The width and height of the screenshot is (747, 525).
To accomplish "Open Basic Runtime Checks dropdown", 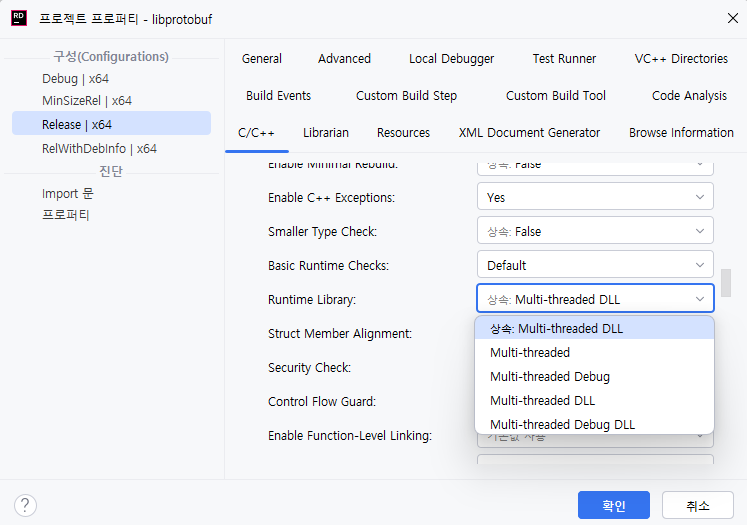I will [595, 264].
